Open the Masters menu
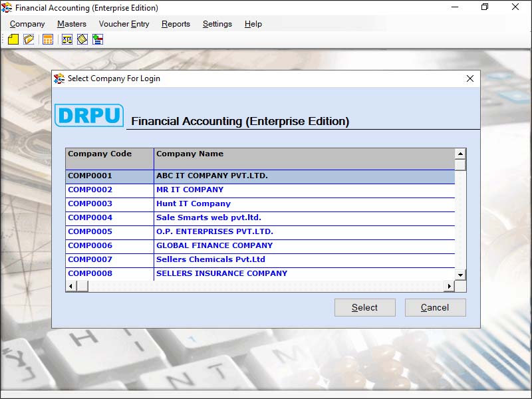 click(71, 24)
